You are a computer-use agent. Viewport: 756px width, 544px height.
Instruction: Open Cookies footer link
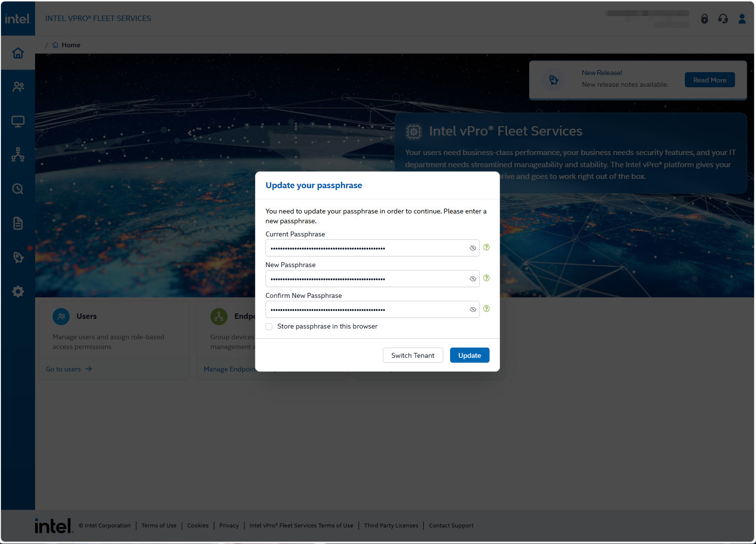[198, 525]
